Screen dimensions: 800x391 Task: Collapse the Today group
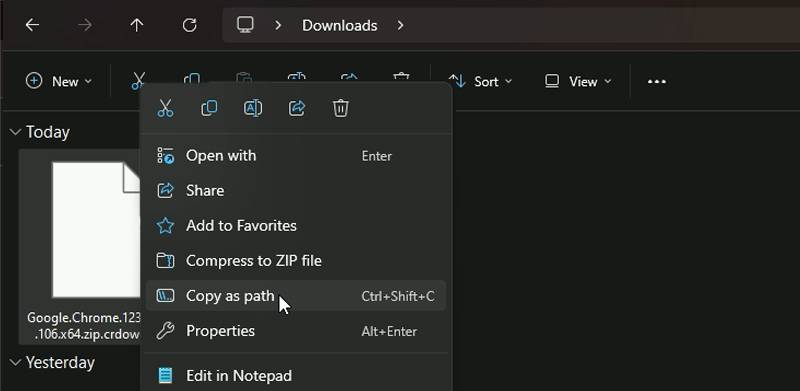[x=16, y=132]
